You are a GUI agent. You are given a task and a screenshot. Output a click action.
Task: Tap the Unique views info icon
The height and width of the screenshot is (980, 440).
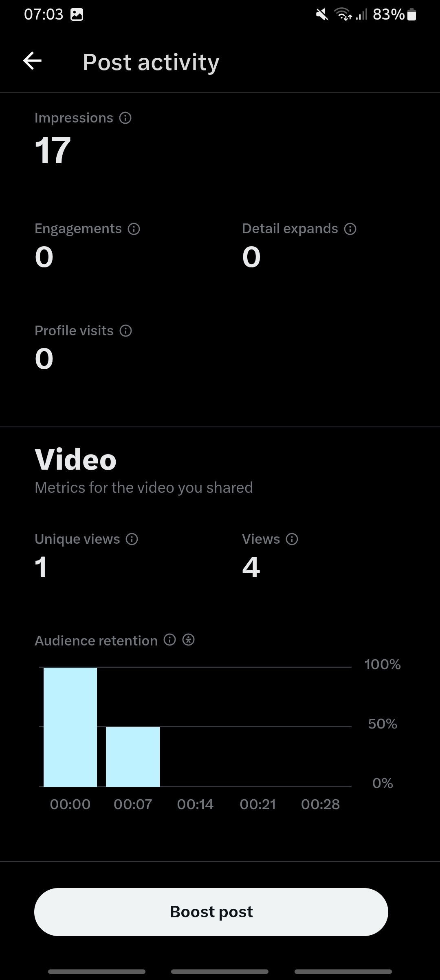(x=132, y=539)
